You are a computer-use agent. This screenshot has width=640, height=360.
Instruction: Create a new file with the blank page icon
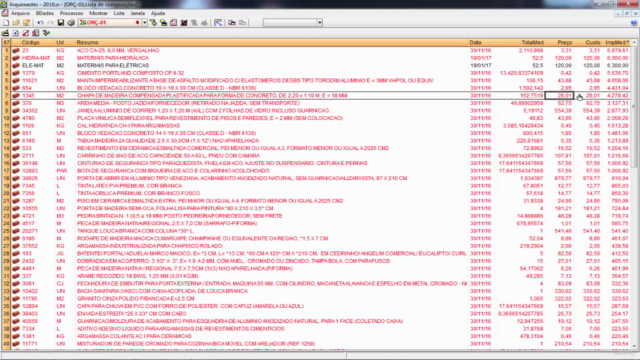tap(6, 23)
